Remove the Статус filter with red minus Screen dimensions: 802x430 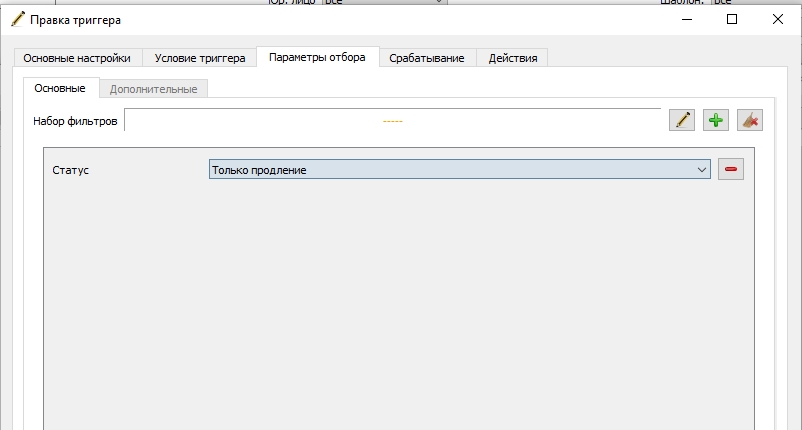click(731, 169)
